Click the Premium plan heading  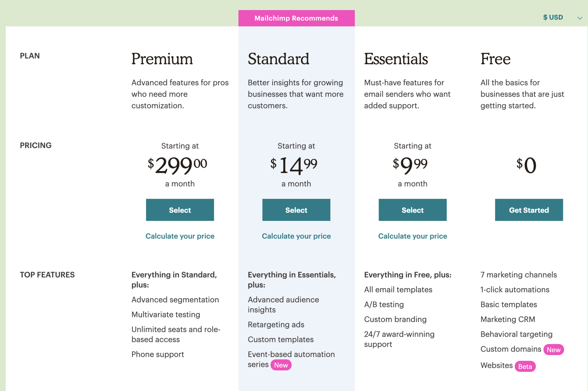pyautogui.click(x=162, y=59)
